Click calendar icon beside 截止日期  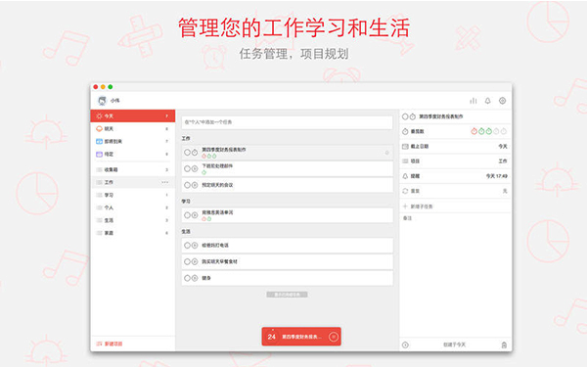[405, 147]
